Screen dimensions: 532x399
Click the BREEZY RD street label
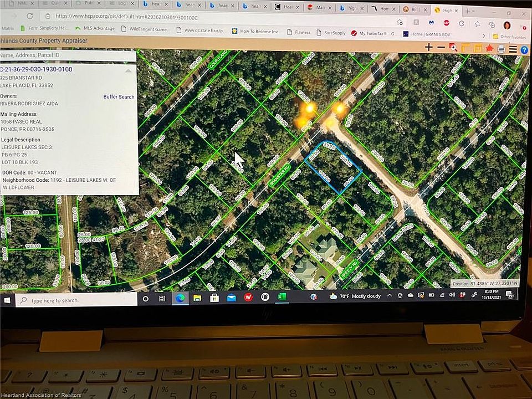(x=349, y=269)
